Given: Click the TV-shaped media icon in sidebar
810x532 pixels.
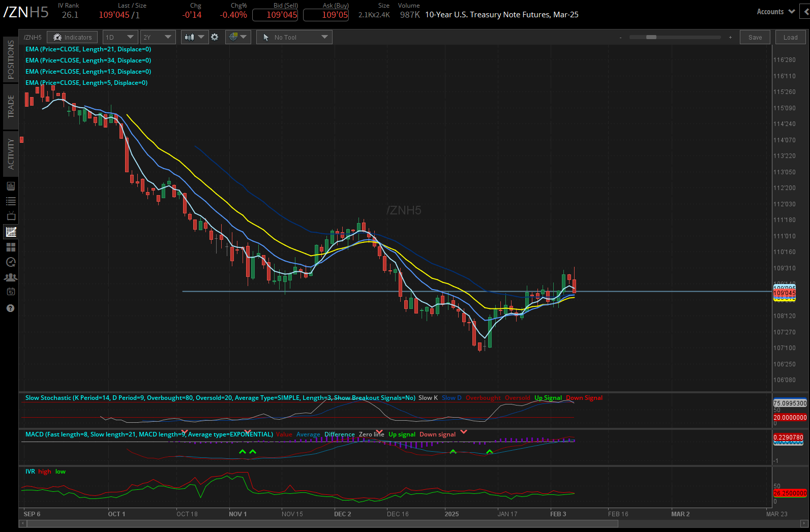Looking at the screenshot, I should (11, 216).
